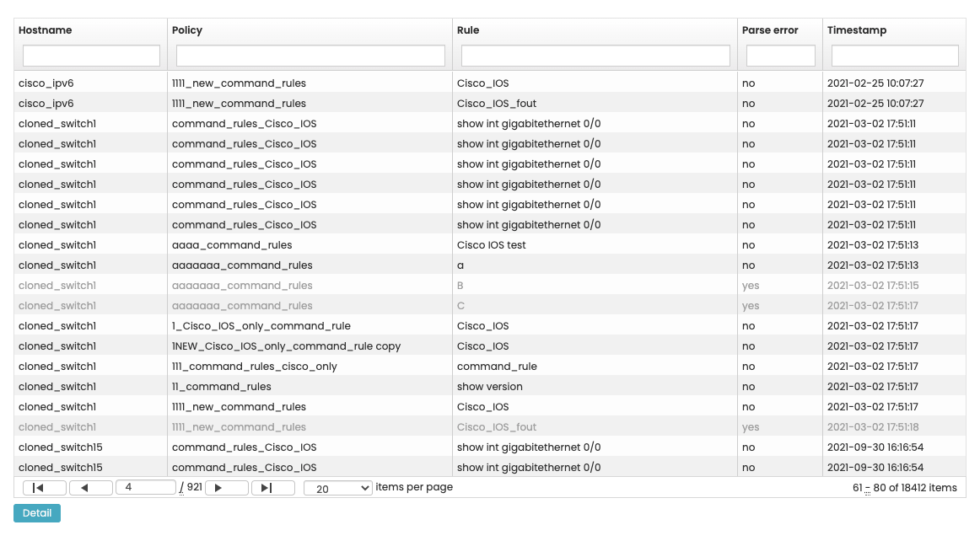The height and width of the screenshot is (541, 980).
Task: Click the page number field showing 4
Action: pos(145,488)
